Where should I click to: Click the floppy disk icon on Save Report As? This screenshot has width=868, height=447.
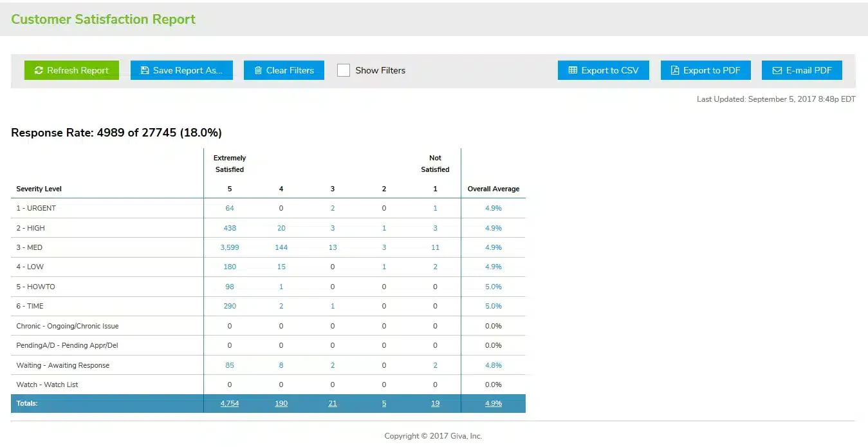[145, 70]
